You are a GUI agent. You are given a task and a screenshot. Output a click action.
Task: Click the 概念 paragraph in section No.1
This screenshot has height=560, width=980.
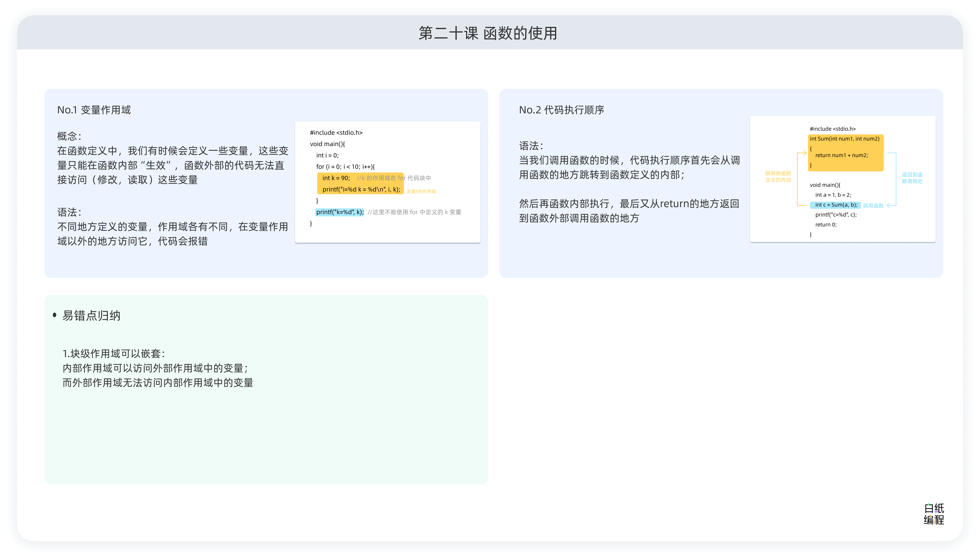[172, 158]
